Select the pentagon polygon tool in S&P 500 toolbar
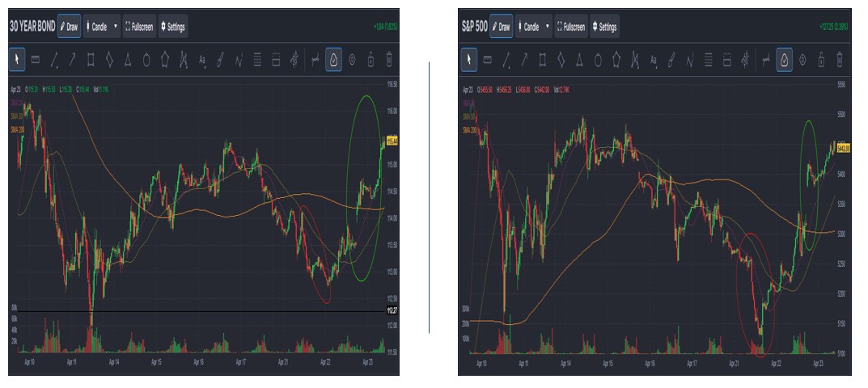The height and width of the screenshot is (388, 868). (x=616, y=60)
